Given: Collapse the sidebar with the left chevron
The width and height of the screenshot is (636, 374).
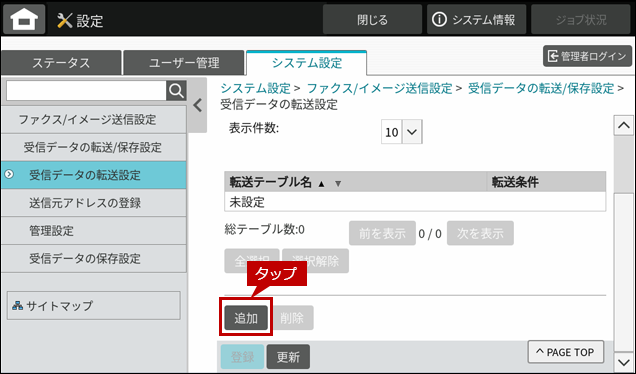Looking at the screenshot, I should point(198,105).
